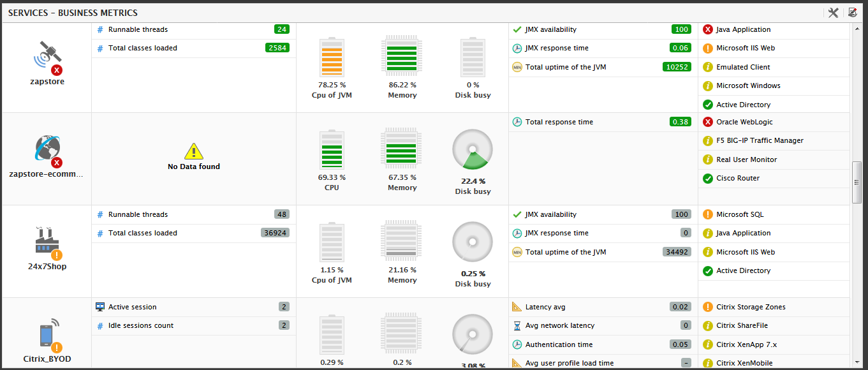Viewport: 868px width, 370px height.
Task: Open Real User Monitor component link
Action: 747,159
